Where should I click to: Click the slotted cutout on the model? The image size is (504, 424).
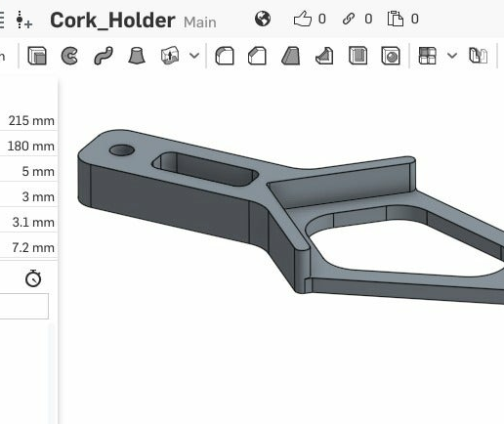(x=205, y=169)
